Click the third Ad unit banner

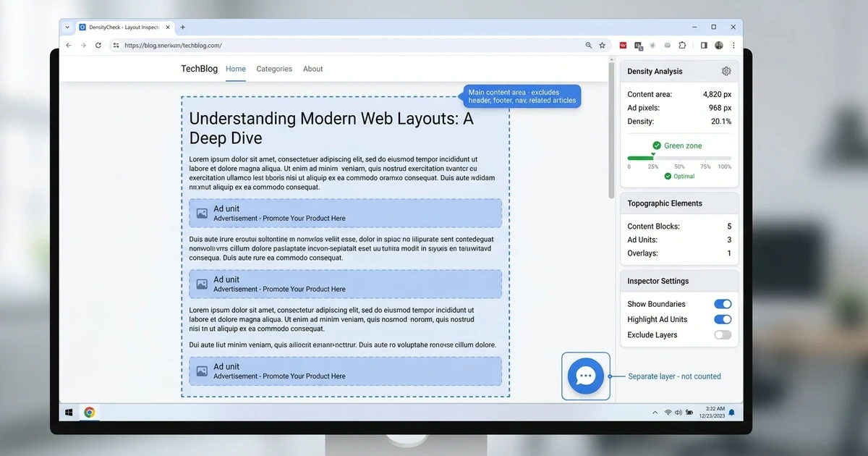point(345,371)
